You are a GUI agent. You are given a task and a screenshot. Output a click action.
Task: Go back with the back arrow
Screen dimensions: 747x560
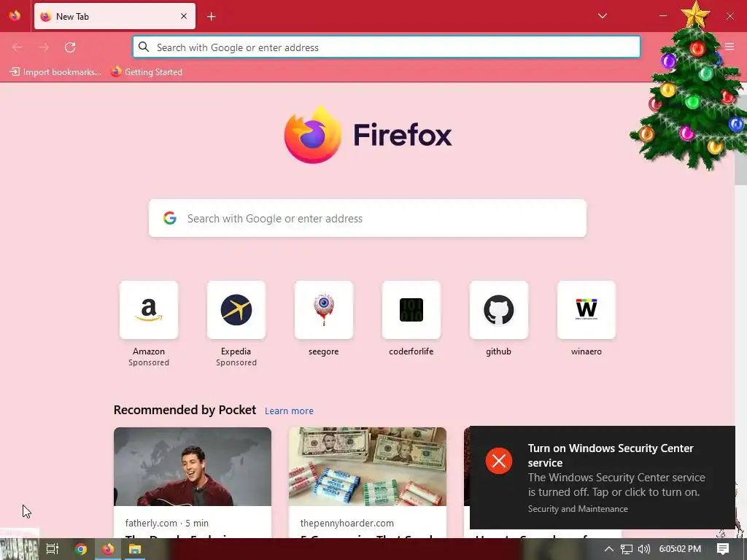[x=18, y=47]
